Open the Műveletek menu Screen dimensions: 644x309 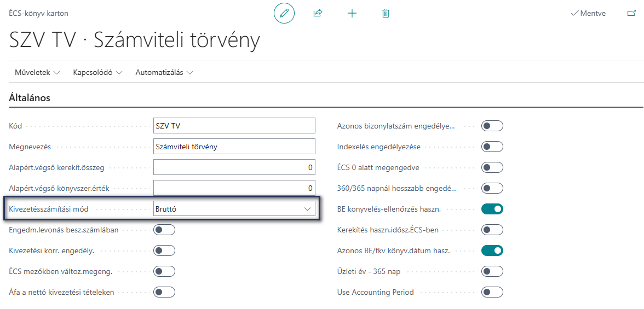click(x=37, y=73)
